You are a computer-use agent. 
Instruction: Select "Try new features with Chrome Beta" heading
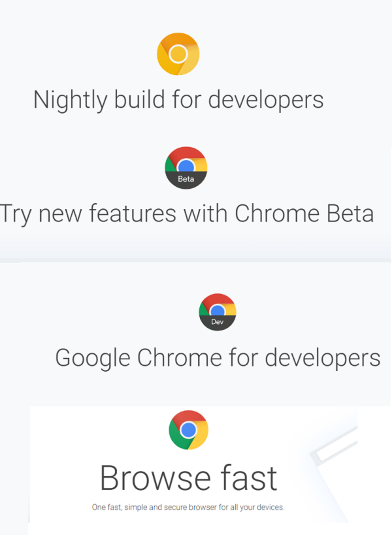click(x=187, y=214)
